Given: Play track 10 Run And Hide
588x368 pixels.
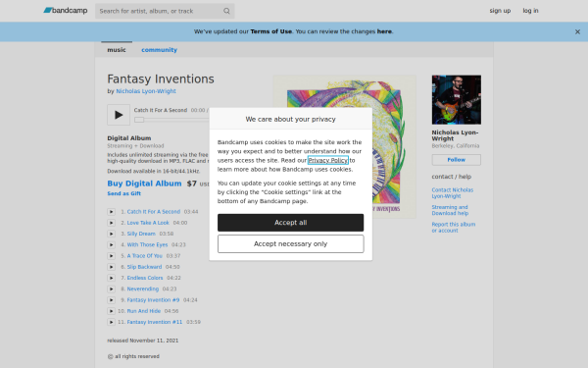Looking at the screenshot, I should tap(112, 311).
